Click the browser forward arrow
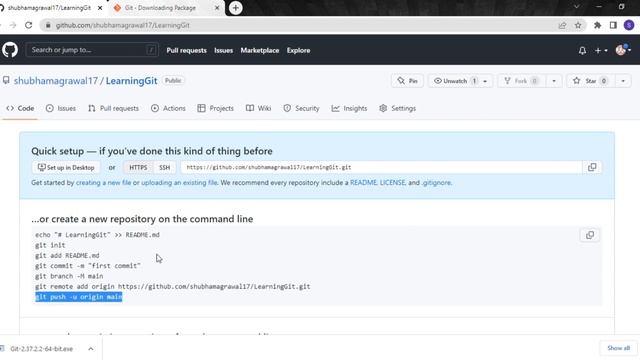The image size is (640, 360). pyautogui.click(x=13, y=25)
